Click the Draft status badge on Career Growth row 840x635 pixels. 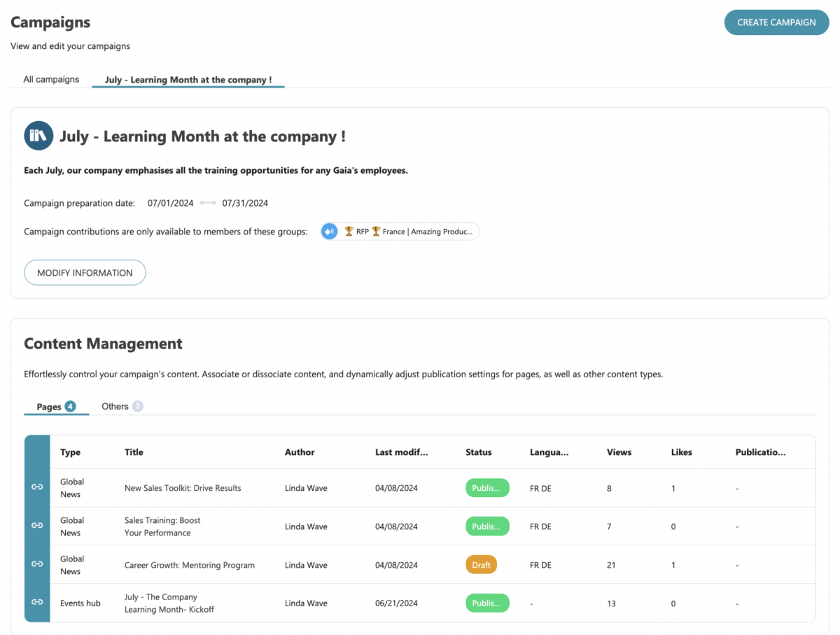coord(481,564)
